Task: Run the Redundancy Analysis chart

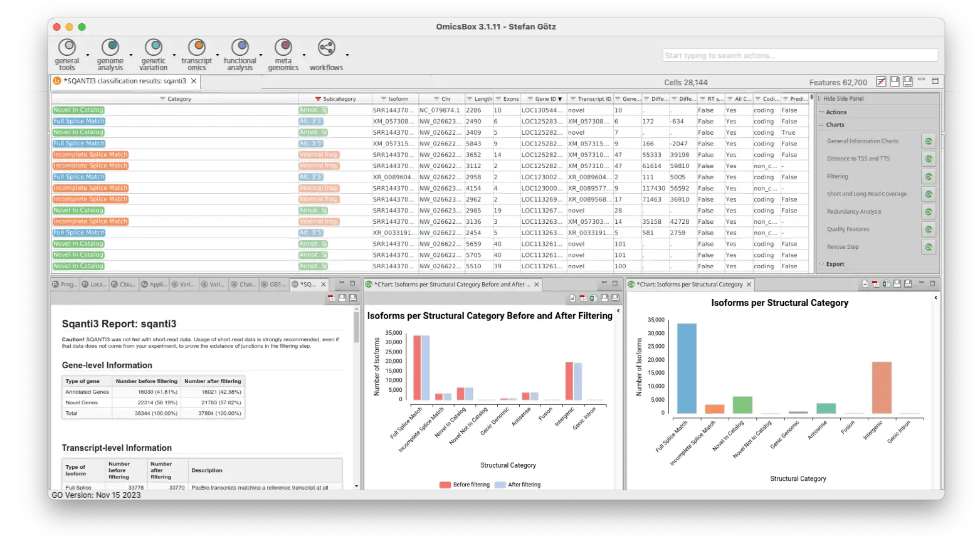Action: [x=929, y=211]
